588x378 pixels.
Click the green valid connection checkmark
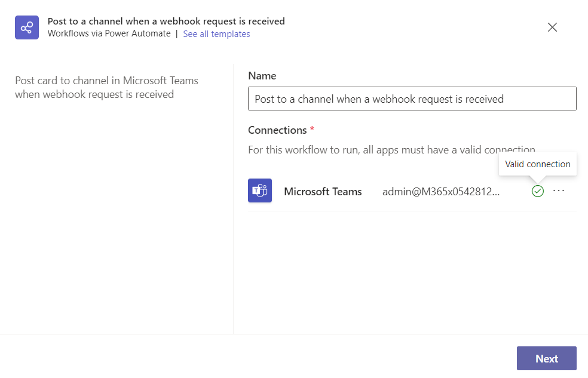coord(537,191)
